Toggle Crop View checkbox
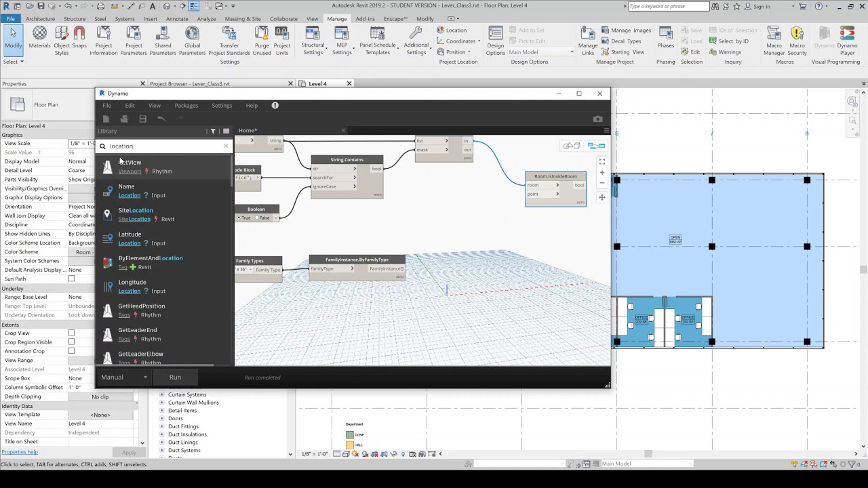 click(x=71, y=333)
